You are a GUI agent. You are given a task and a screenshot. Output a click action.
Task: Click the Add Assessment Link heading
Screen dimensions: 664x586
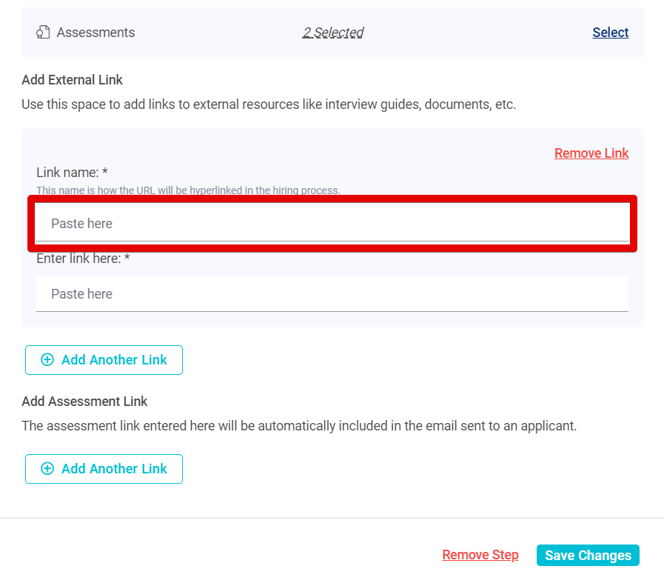click(x=84, y=401)
